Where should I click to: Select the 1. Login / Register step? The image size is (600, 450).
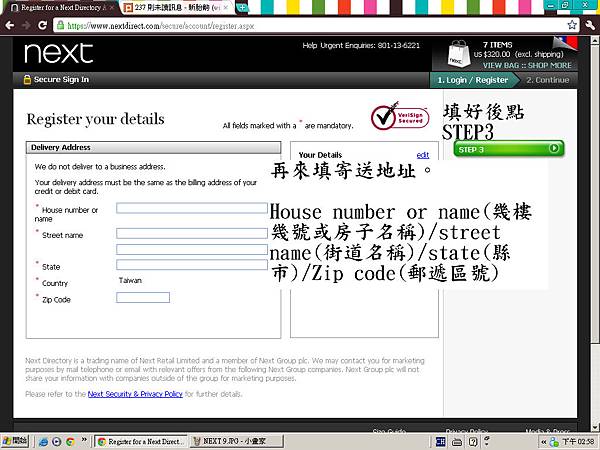click(473, 80)
